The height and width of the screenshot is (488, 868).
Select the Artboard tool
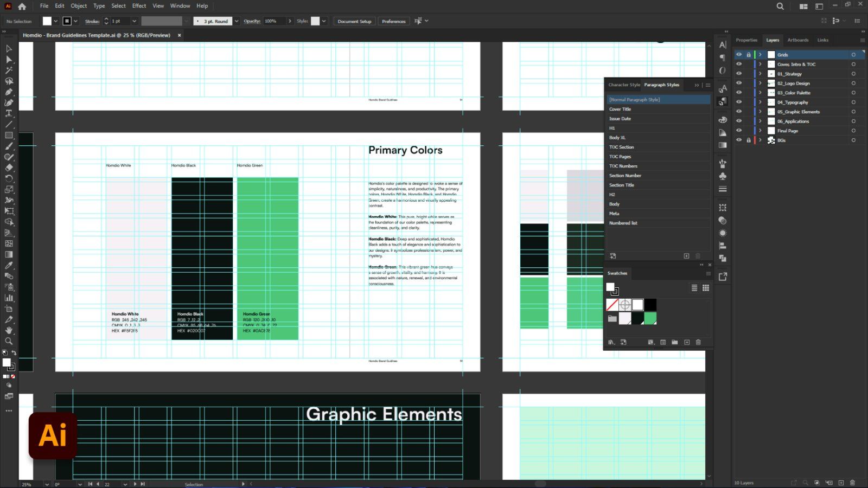[9, 309]
